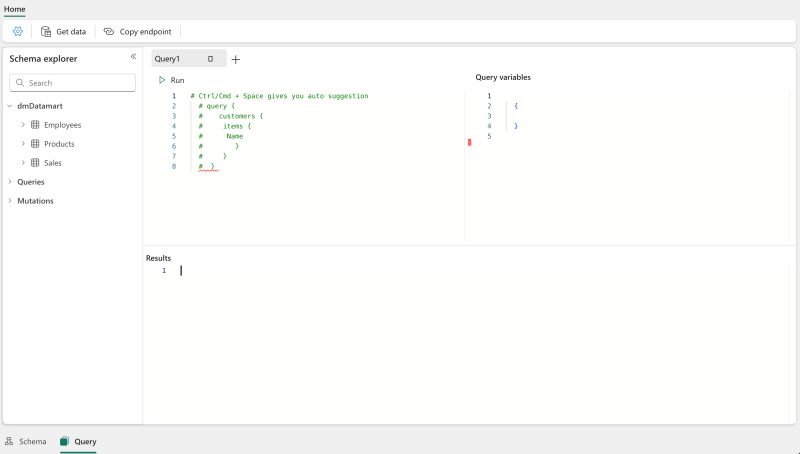Open settings gear icon in toolbar
Image resolution: width=800 pixels, height=454 pixels.
click(x=18, y=31)
